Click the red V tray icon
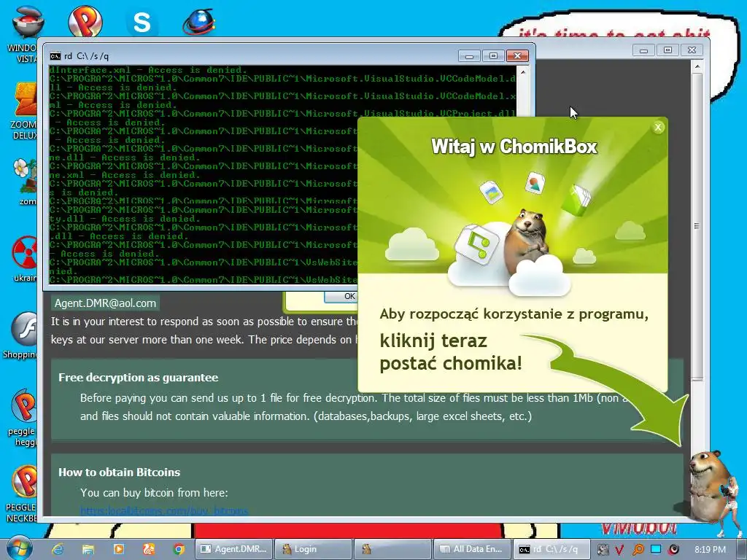 [x=620, y=550]
